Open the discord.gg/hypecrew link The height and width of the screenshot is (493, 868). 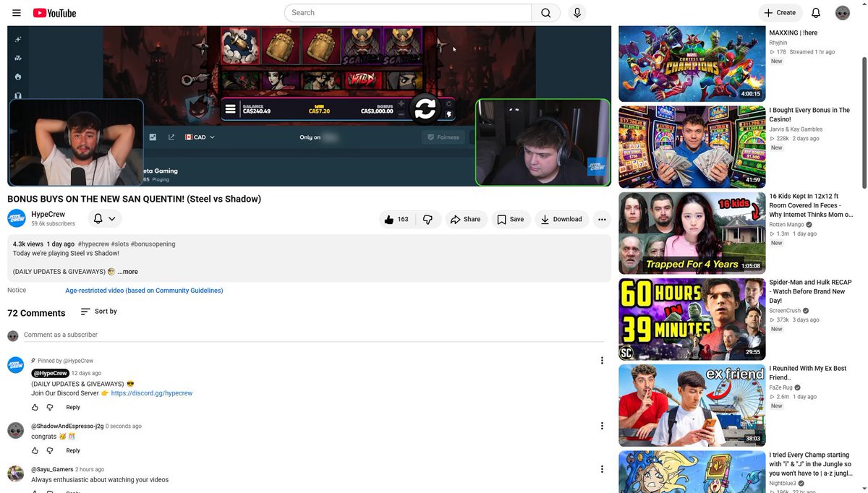[152, 393]
